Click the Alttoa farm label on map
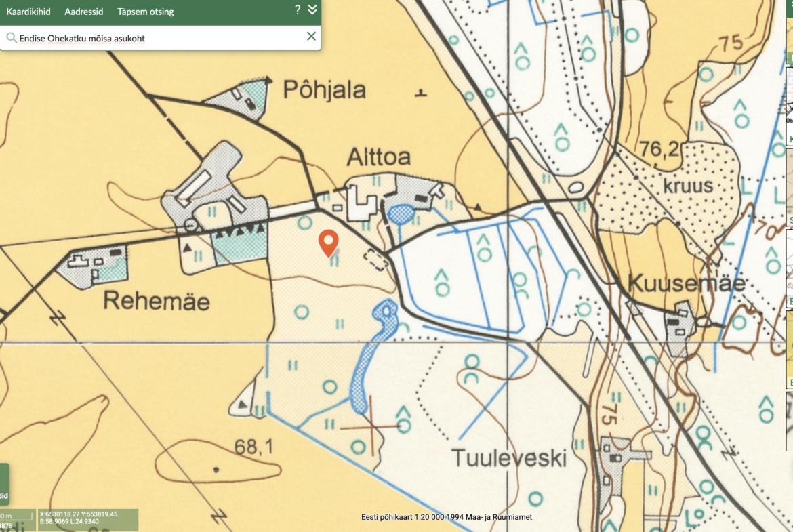 pos(378,157)
